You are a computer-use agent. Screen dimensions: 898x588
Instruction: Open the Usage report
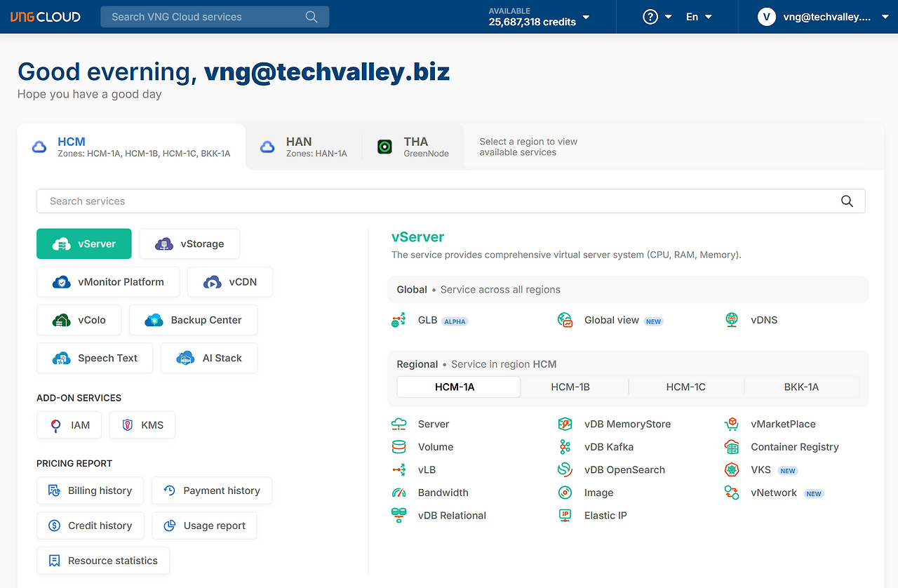pyautogui.click(x=204, y=526)
